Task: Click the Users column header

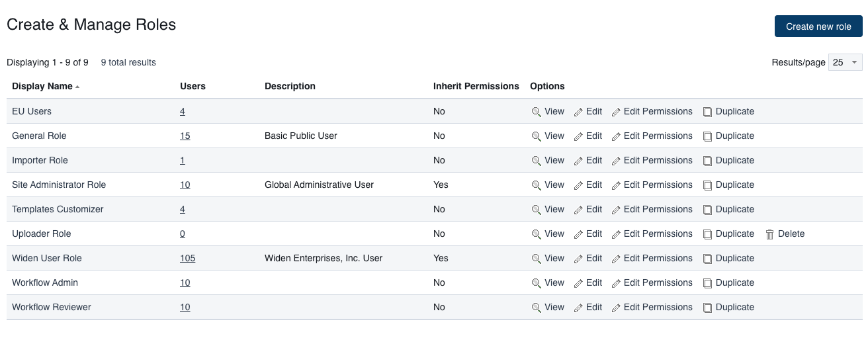Action: pos(193,86)
